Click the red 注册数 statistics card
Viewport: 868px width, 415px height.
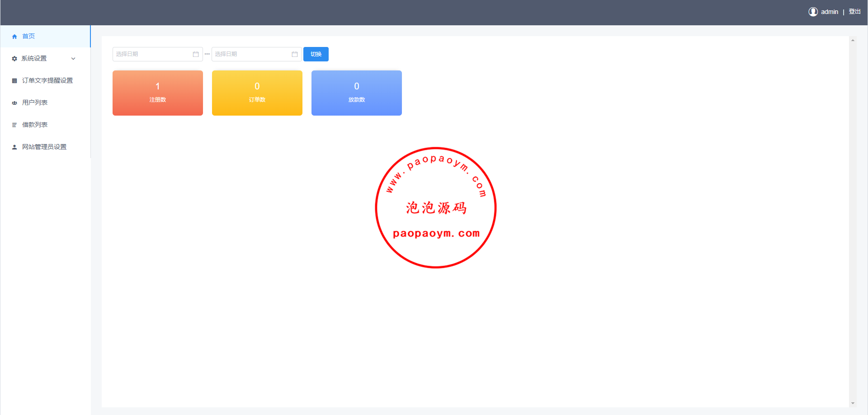point(158,93)
